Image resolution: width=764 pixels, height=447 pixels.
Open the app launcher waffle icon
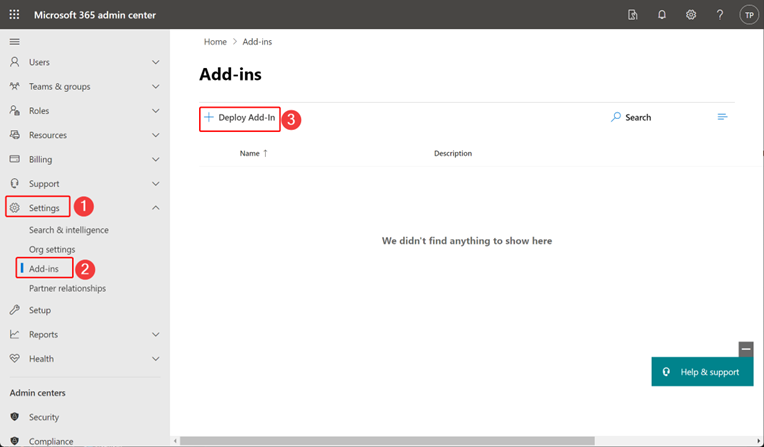pos(15,15)
